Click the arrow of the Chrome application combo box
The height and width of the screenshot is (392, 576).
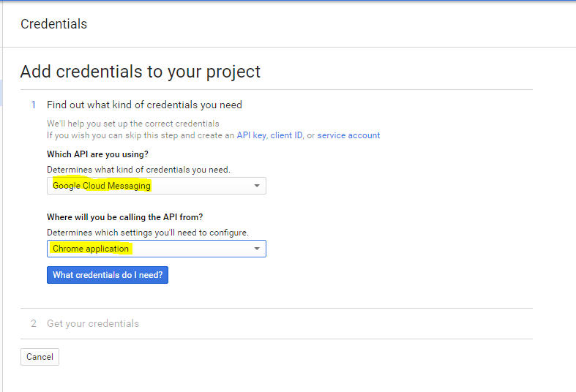click(257, 249)
